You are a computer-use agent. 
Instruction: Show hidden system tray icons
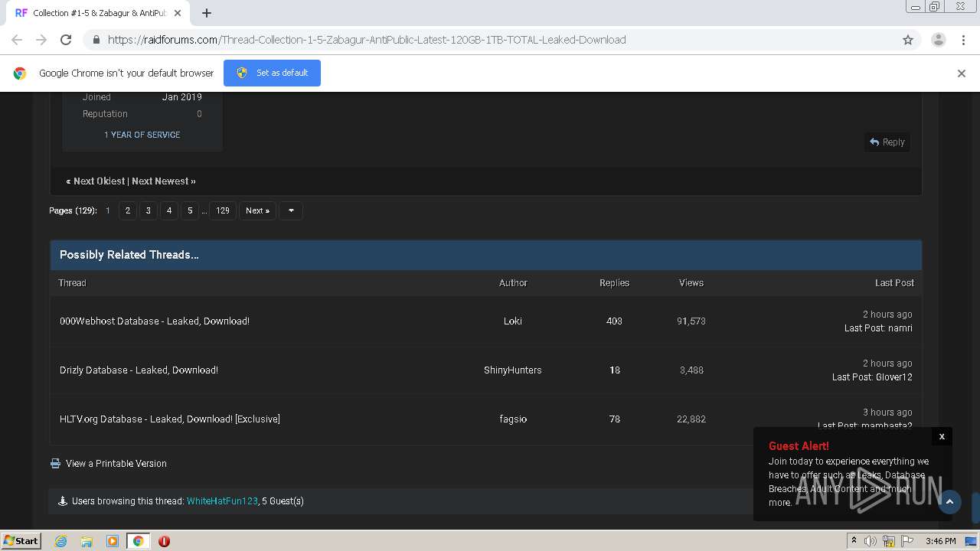854,540
